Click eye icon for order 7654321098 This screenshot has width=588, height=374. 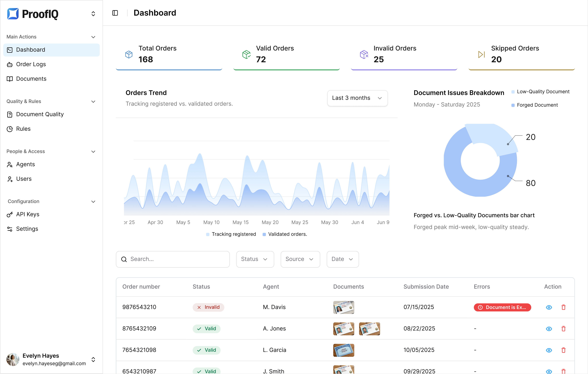pyautogui.click(x=549, y=350)
